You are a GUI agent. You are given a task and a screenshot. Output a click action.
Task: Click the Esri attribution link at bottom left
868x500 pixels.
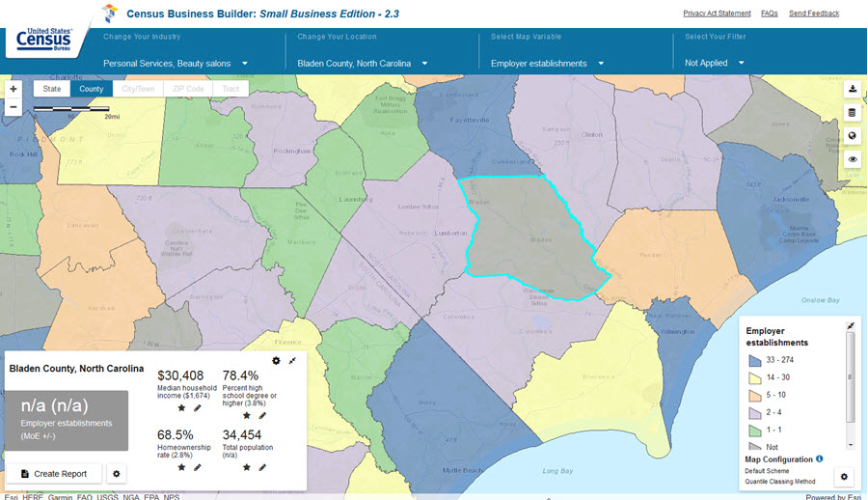(x=11, y=497)
